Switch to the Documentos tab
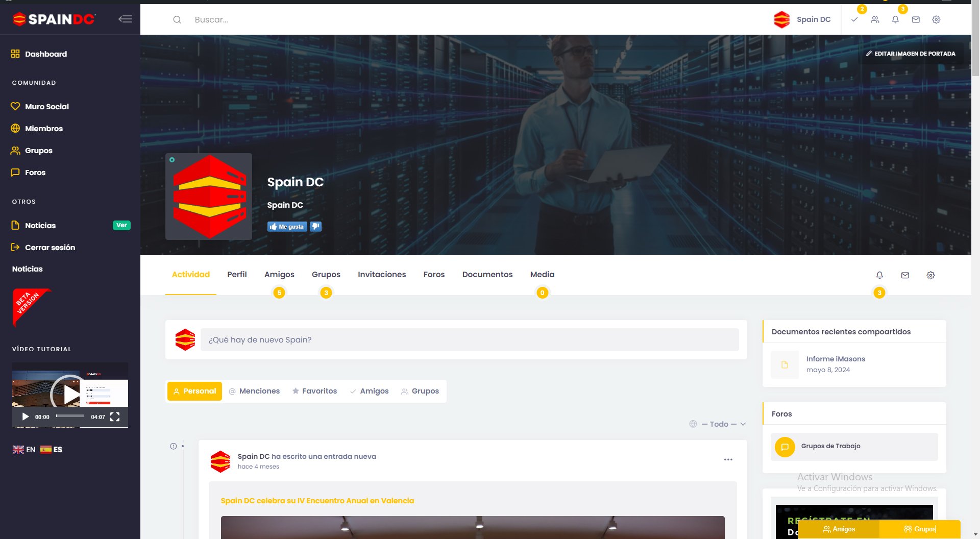The image size is (980, 539). point(487,275)
